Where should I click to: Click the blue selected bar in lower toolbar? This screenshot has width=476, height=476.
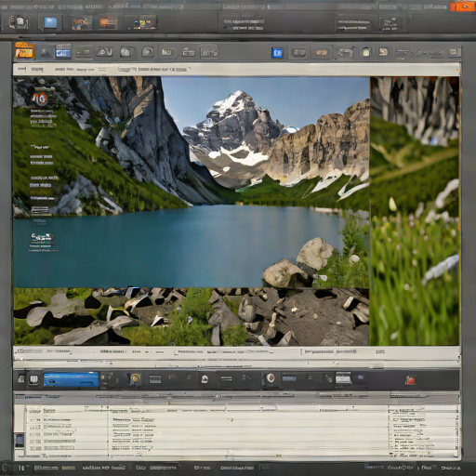point(72,379)
